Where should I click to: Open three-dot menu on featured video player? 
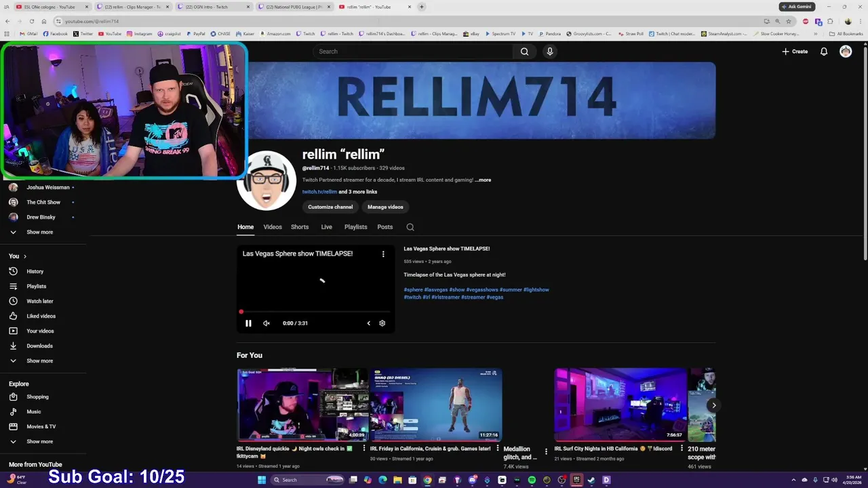(x=383, y=254)
